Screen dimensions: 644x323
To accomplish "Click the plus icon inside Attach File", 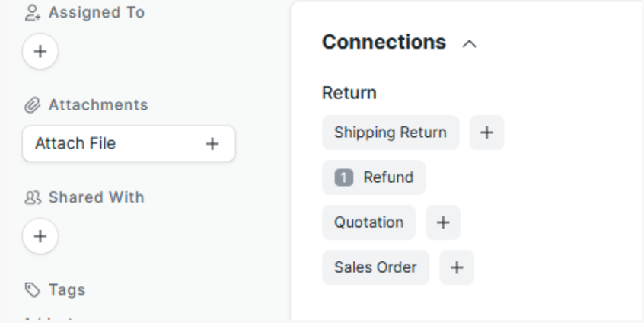I will tap(212, 143).
